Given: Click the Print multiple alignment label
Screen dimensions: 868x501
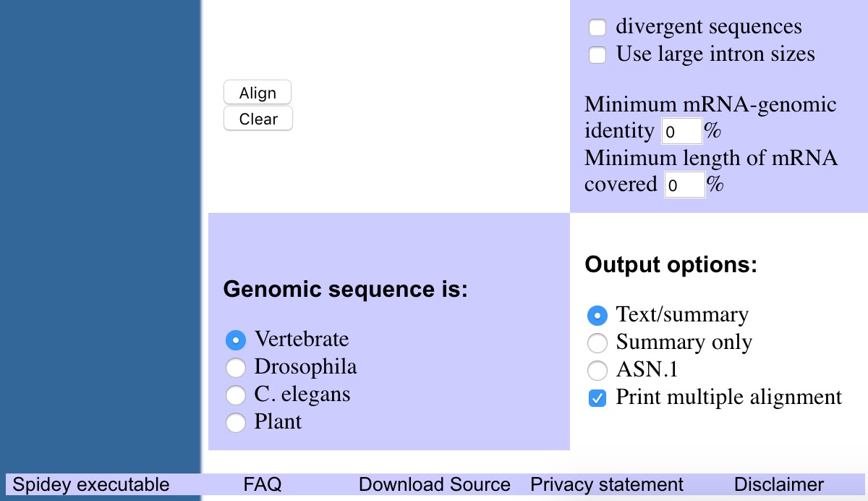Looking at the screenshot, I should pos(729,397).
